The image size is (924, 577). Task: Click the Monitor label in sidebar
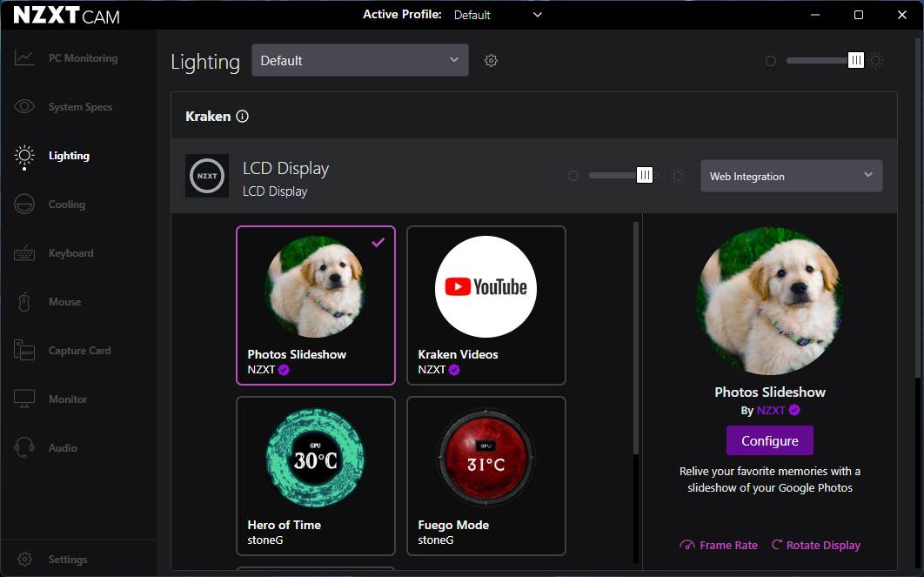[x=68, y=399]
